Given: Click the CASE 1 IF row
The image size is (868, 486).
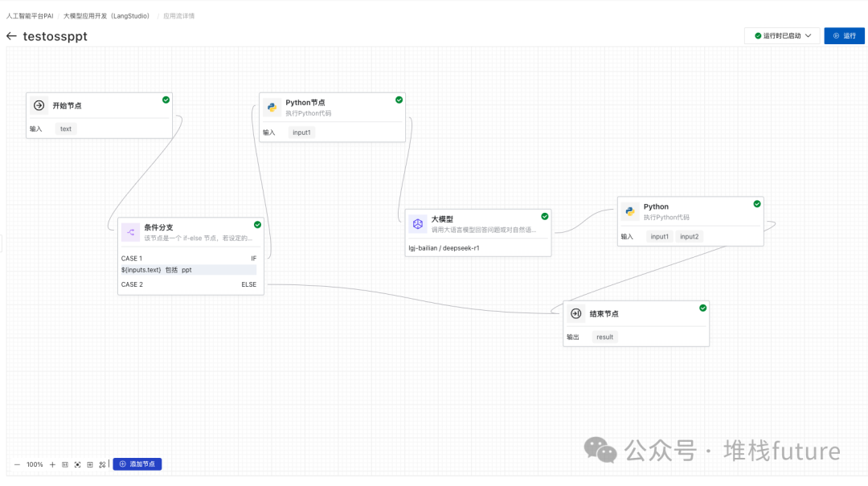Looking at the screenshot, I should [189, 259].
